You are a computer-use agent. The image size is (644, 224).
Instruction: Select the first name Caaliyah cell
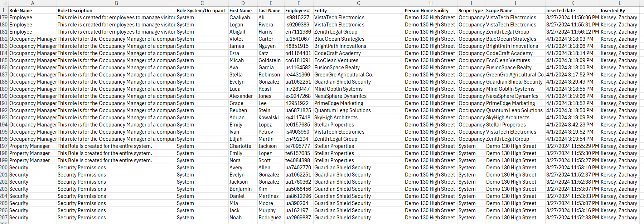coord(240,18)
